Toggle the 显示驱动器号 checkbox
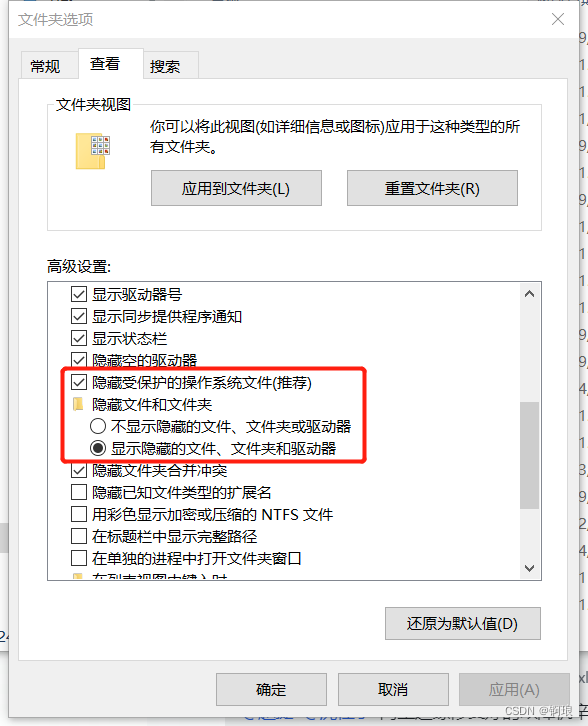 [x=79, y=294]
